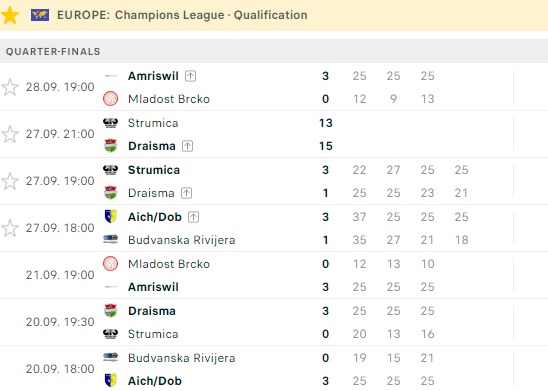Image resolution: width=548 pixels, height=391 pixels.
Task: Open the 20.09 19:30 Draisma vs Strumica match
Action: coord(274,322)
